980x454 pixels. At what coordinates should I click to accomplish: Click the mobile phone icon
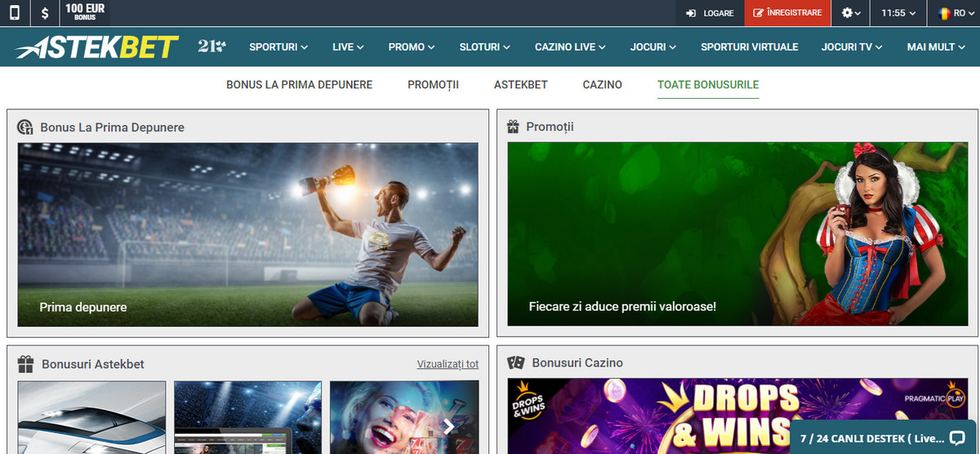coord(15,13)
